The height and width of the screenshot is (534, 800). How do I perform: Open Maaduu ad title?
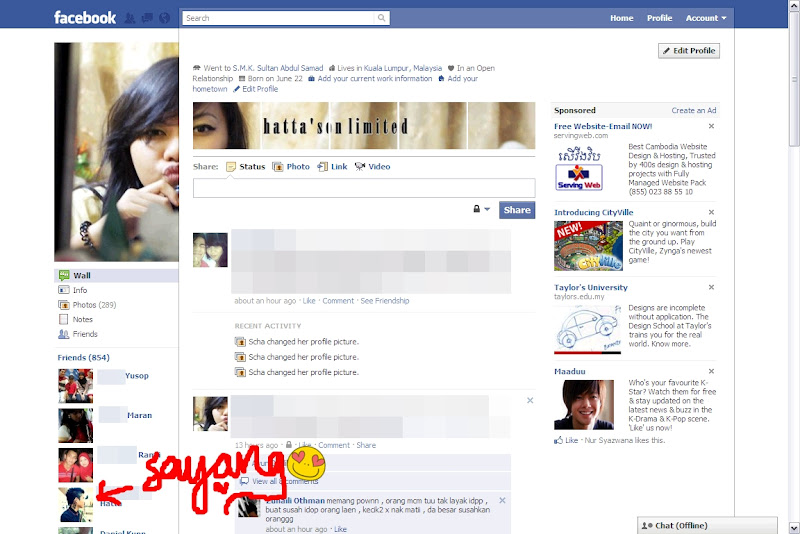[569, 371]
